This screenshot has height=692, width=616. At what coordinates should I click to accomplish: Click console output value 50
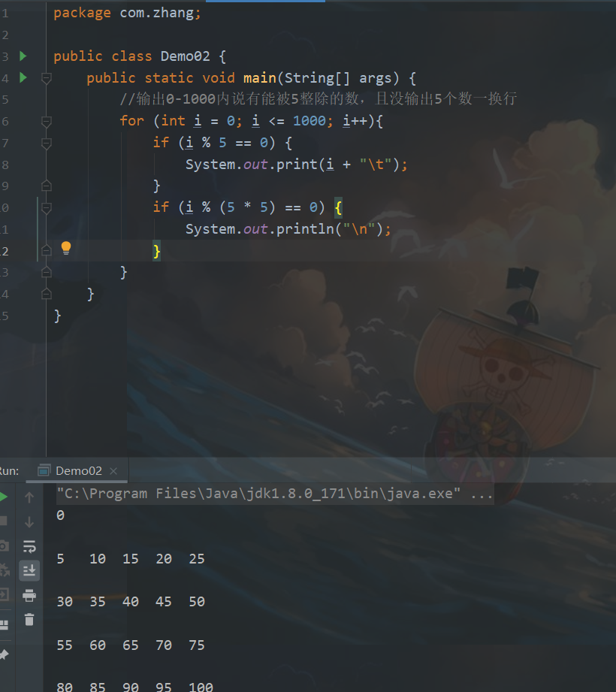[x=197, y=602]
